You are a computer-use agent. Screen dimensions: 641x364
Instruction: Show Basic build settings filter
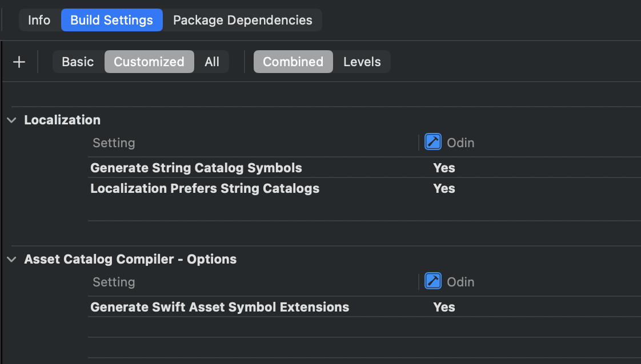coord(78,62)
